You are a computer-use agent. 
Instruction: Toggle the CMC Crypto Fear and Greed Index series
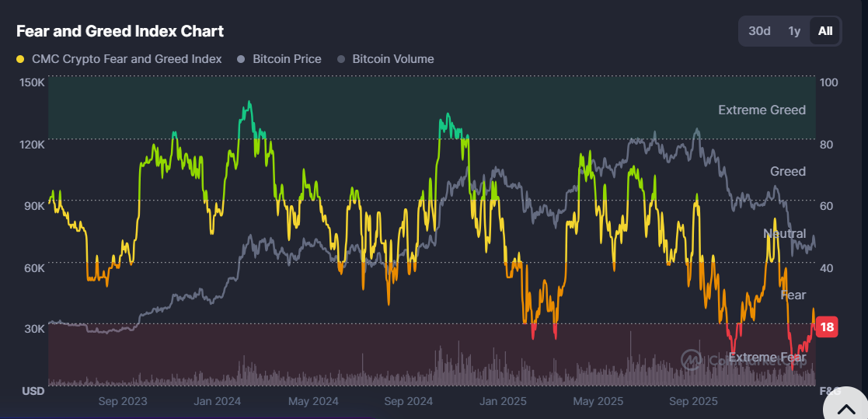(x=126, y=59)
